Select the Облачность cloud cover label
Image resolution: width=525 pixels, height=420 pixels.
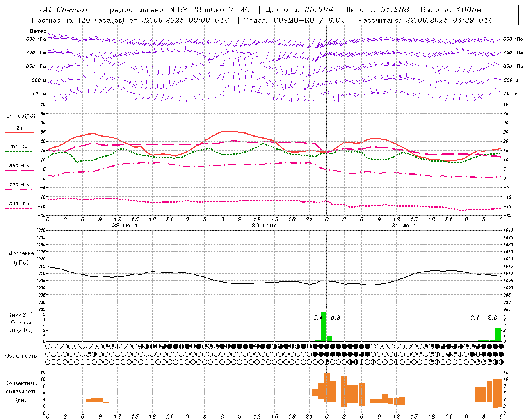click(x=21, y=356)
